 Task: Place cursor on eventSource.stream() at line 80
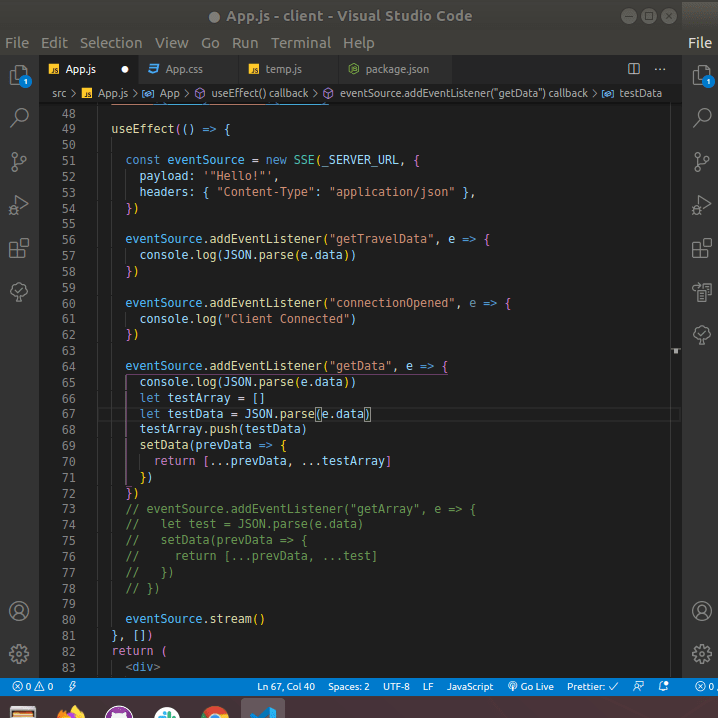[x=195, y=619]
